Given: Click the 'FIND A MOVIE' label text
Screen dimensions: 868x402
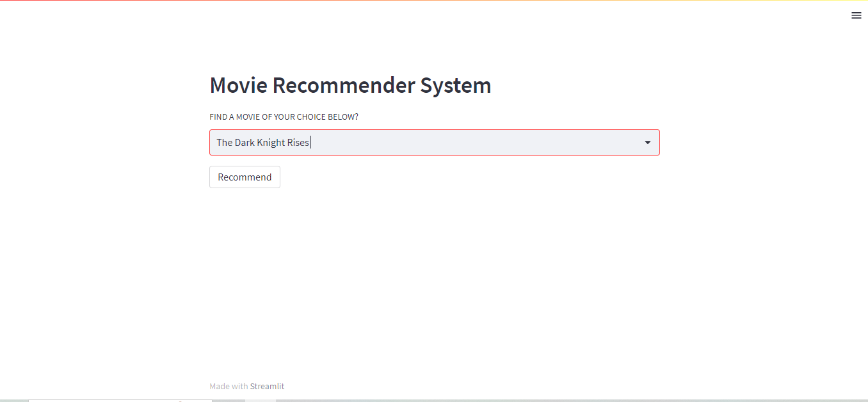Looking at the screenshot, I should 284,117.
